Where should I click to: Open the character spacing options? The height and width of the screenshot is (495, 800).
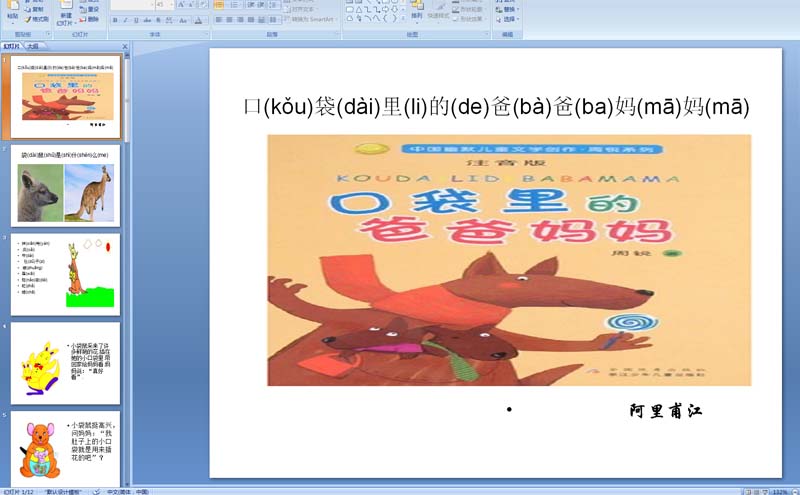pyautogui.click(x=169, y=20)
